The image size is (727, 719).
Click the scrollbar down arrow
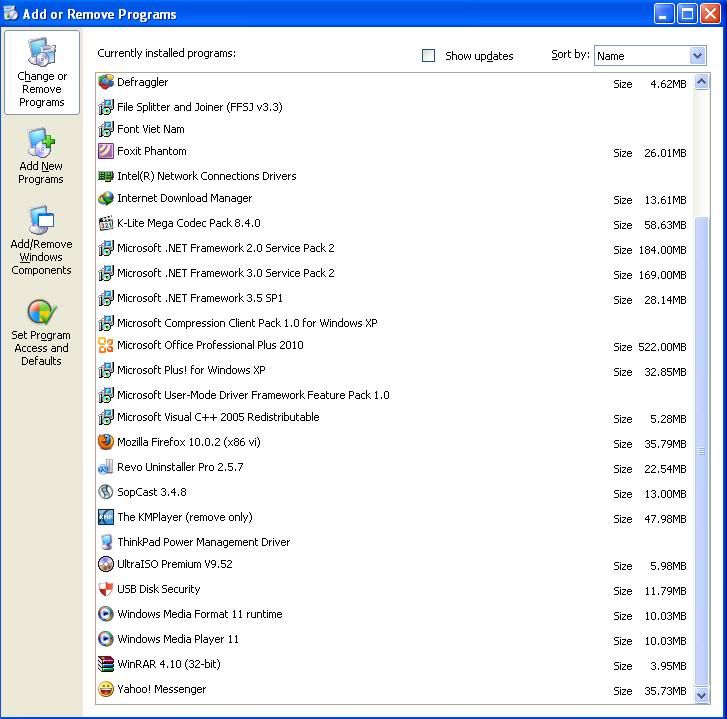click(x=701, y=695)
